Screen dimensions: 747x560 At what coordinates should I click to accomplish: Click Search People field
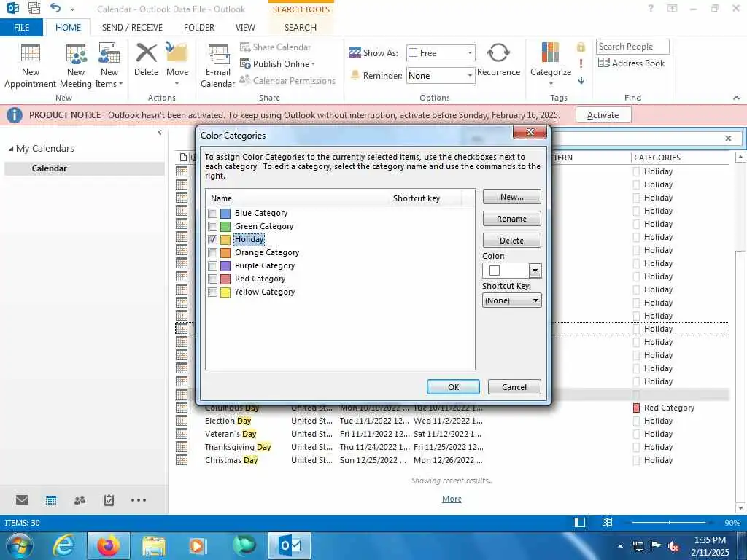point(632,47)
